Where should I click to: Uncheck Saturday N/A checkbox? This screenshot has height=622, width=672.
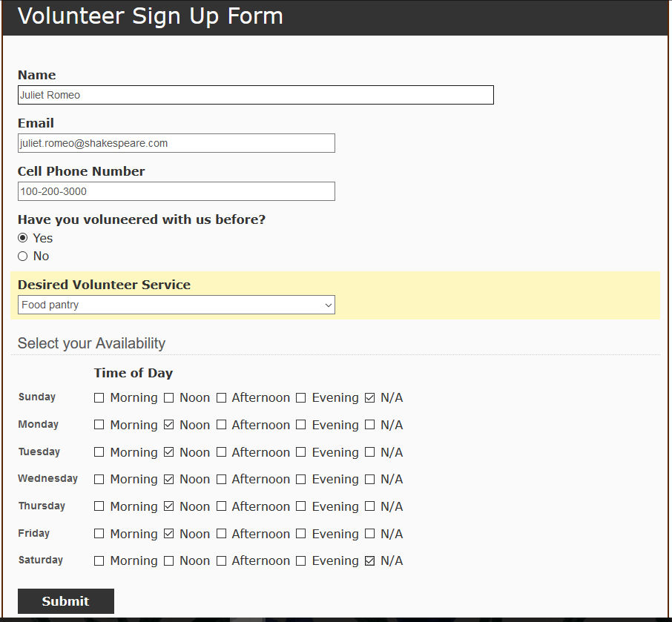[370, 561]
